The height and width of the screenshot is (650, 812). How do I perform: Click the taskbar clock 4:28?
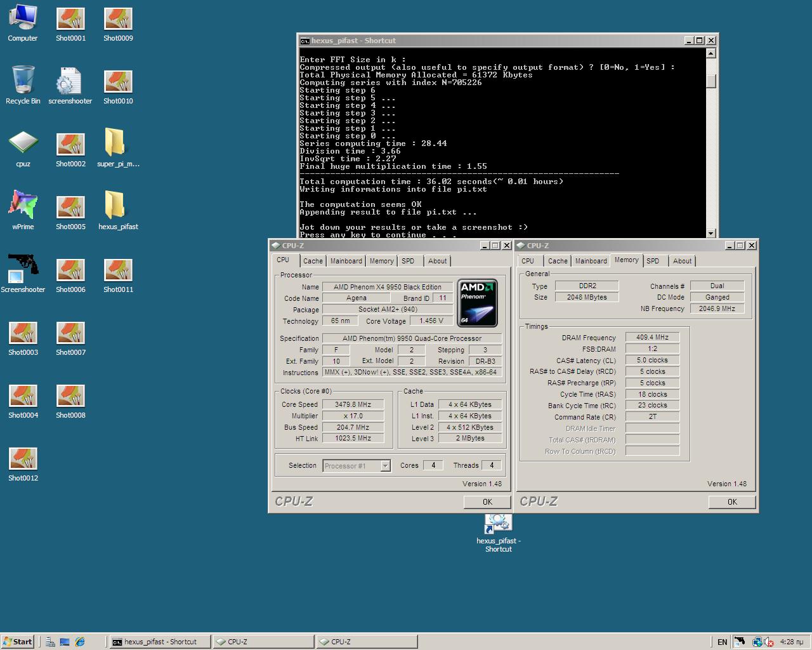[x=792, y=642]
